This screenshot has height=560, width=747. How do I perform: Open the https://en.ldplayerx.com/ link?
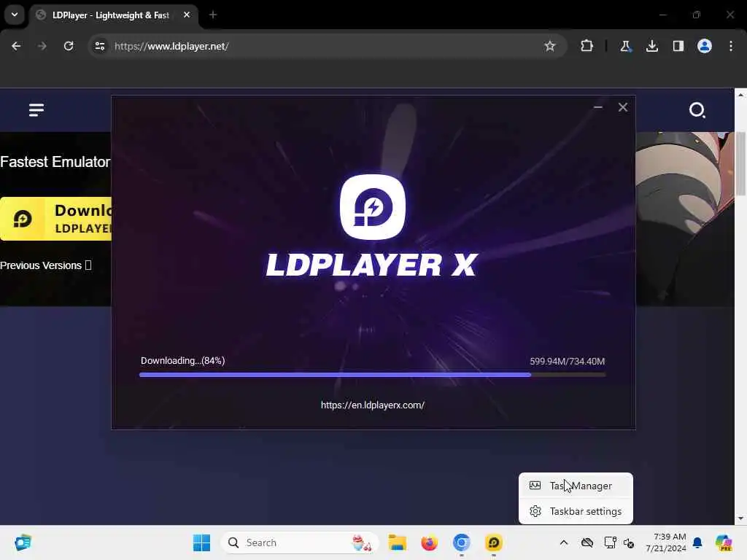tap(373, 405)
